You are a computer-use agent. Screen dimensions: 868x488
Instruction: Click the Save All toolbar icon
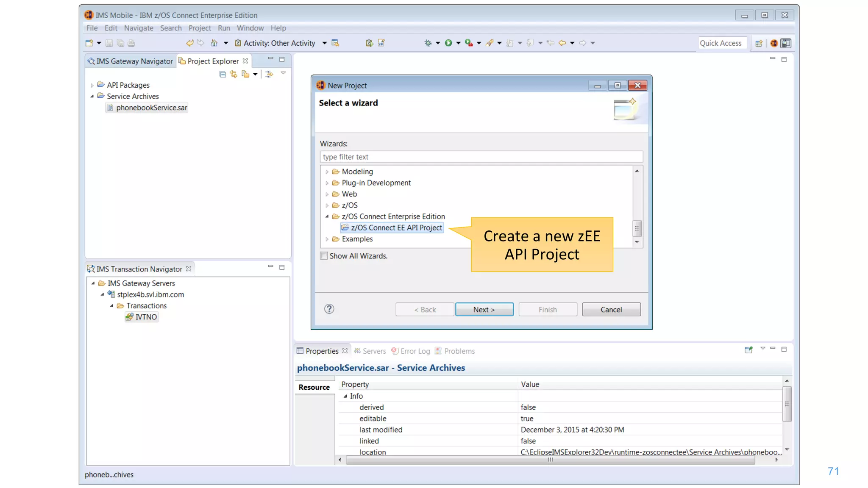click(120, 43)
